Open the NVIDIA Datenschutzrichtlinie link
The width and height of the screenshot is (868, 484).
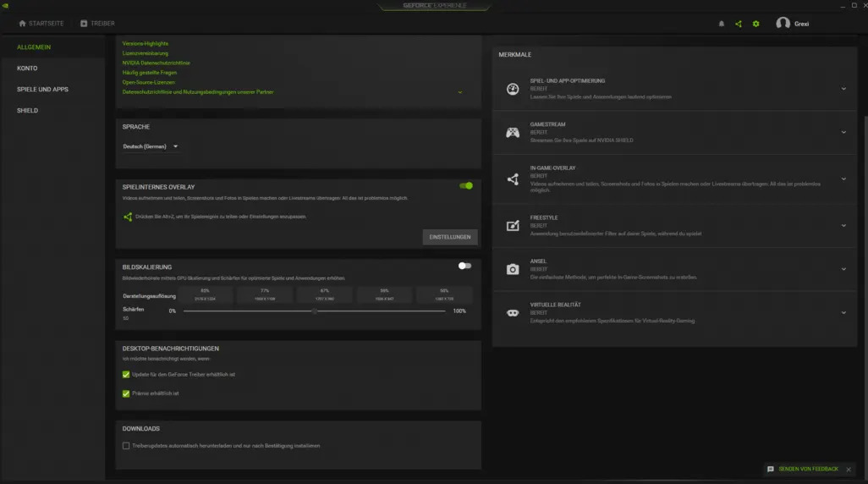(x=157, y=63)
